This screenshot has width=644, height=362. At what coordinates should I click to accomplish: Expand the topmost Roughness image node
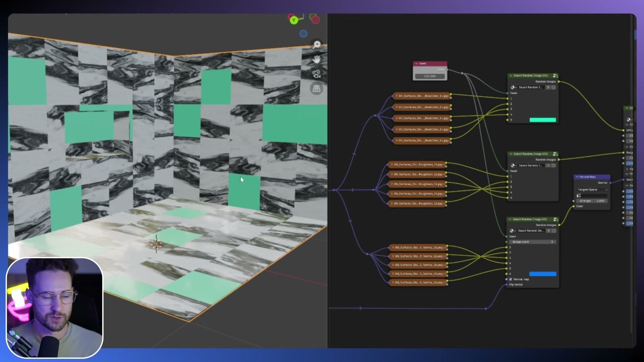(392, 165)
